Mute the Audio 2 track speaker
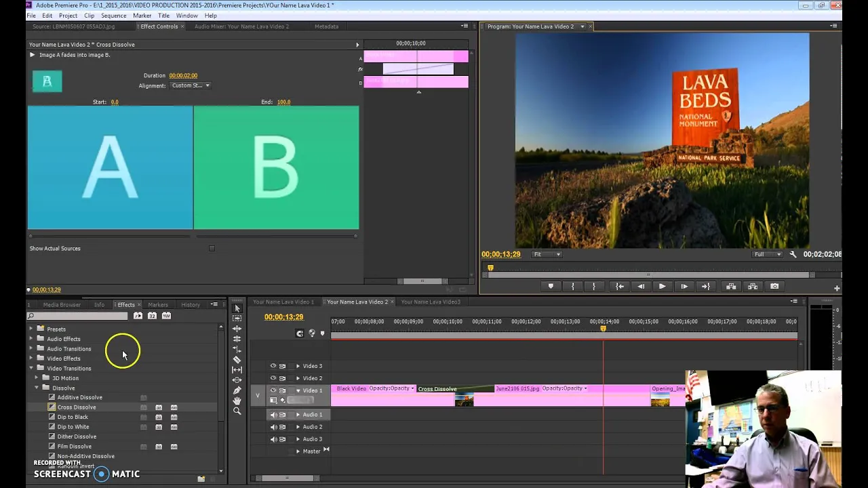This screenshot has width=868, height=488. (x=273, y=427)
